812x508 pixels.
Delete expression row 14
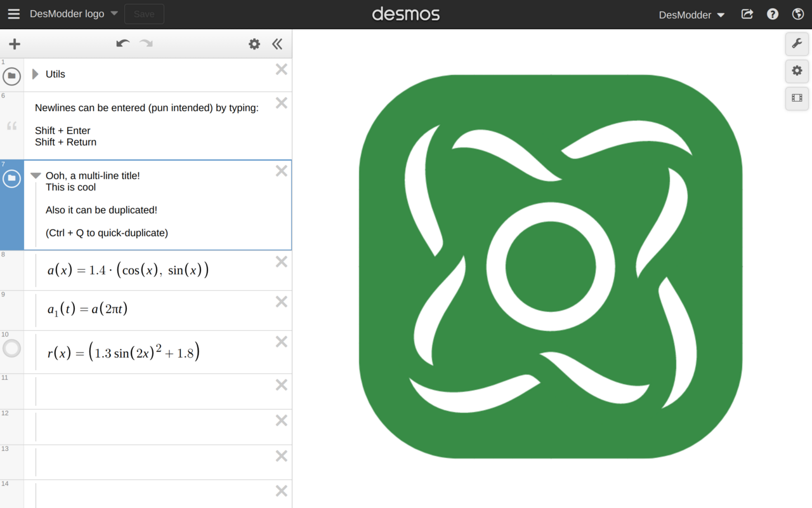click(282, 491)
